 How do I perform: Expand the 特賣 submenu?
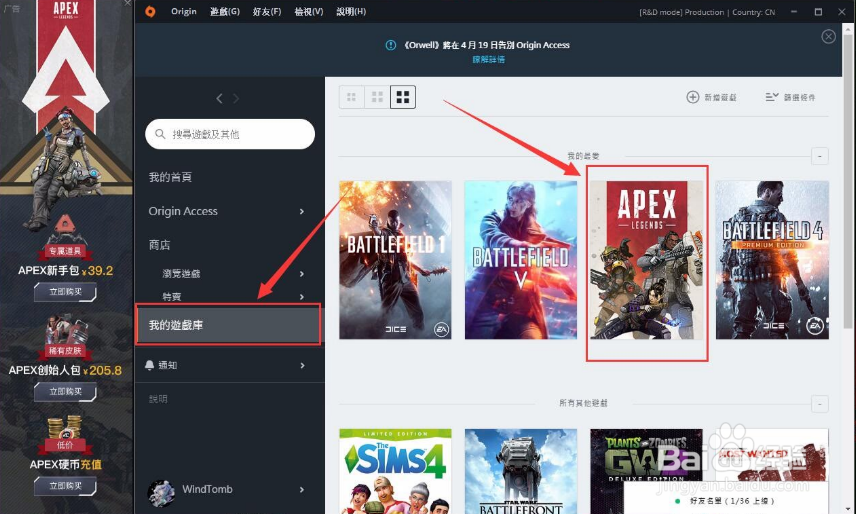pos(301,297)
